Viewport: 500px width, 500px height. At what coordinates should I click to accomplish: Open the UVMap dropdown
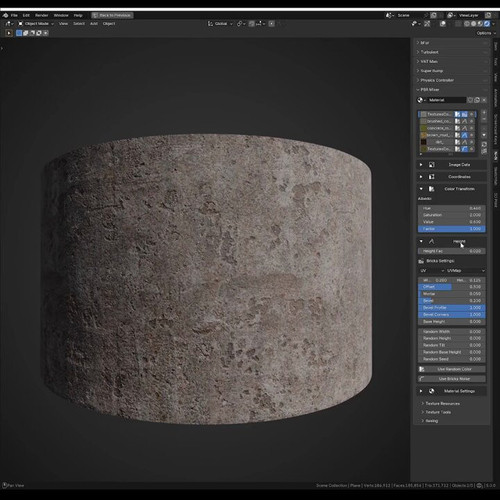[x=465, y=270]
